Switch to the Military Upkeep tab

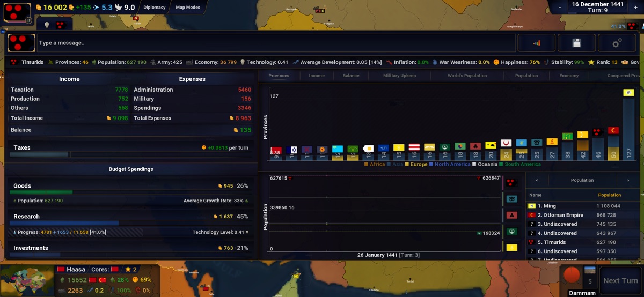(x=399, y=76)
